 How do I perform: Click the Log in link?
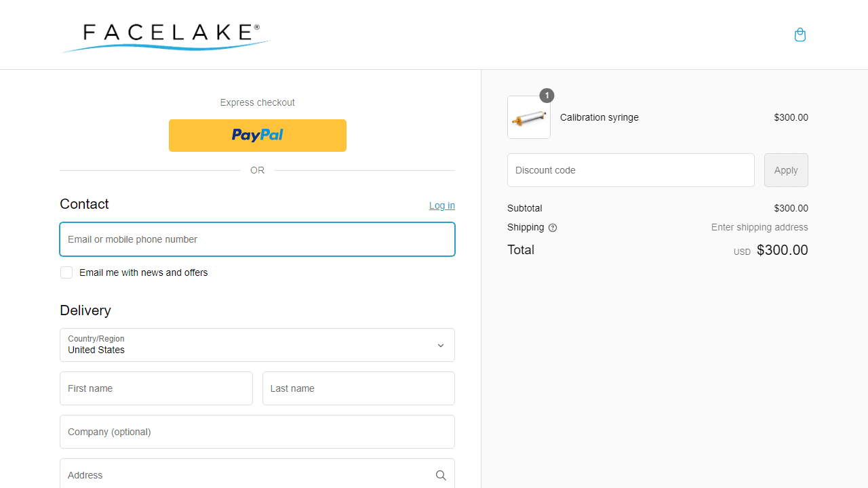pyautogui.click(x=442, y=205)
